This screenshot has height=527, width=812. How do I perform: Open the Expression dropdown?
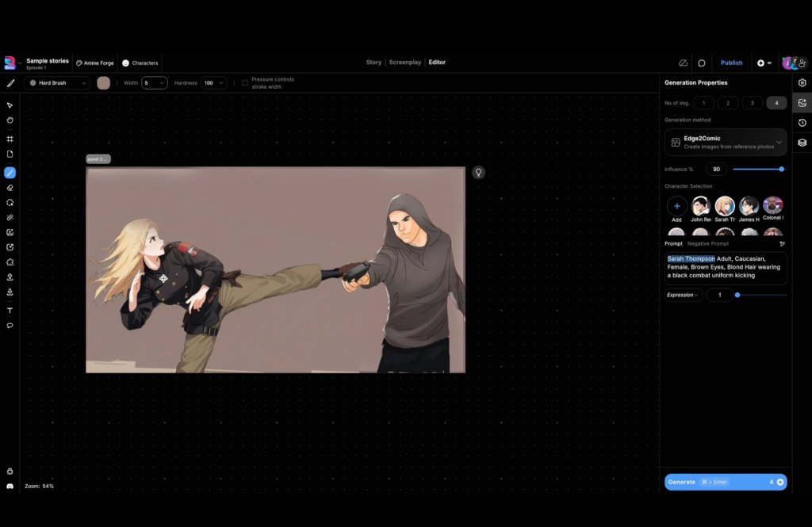(x=683, y=295)
